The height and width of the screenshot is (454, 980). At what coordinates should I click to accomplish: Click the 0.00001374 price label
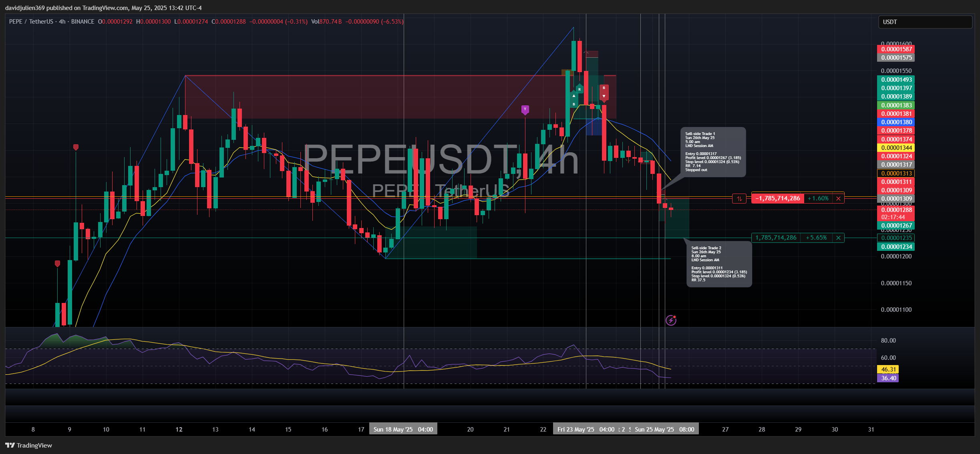[896, 139]
